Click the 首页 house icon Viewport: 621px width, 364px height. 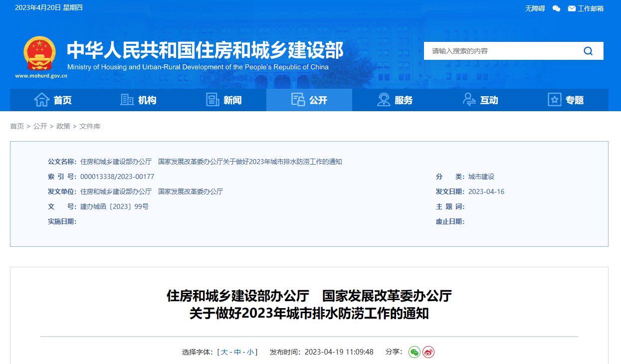pos(41,100)
